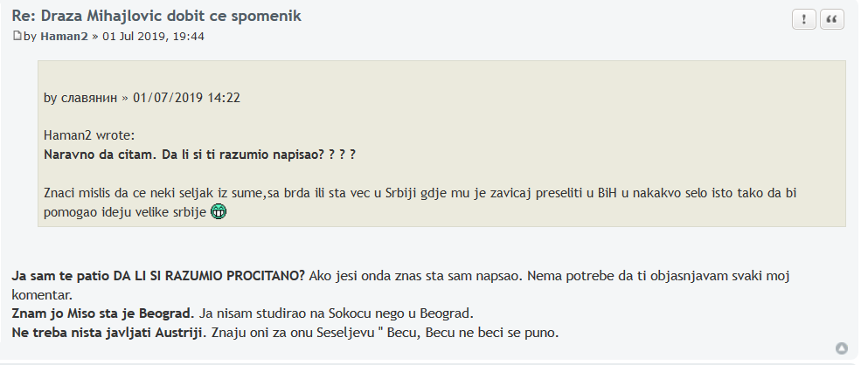Open author profile link Haman2
Screen dimensions: 868x365
tap(64, 37)
